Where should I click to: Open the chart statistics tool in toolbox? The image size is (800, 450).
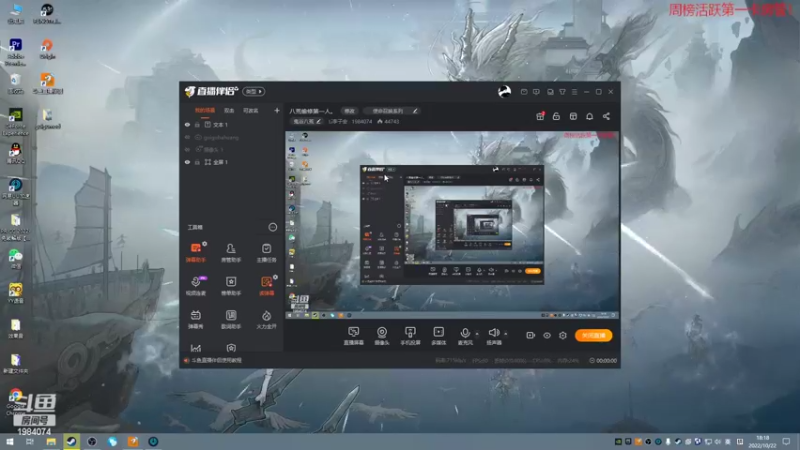point(196,348)
